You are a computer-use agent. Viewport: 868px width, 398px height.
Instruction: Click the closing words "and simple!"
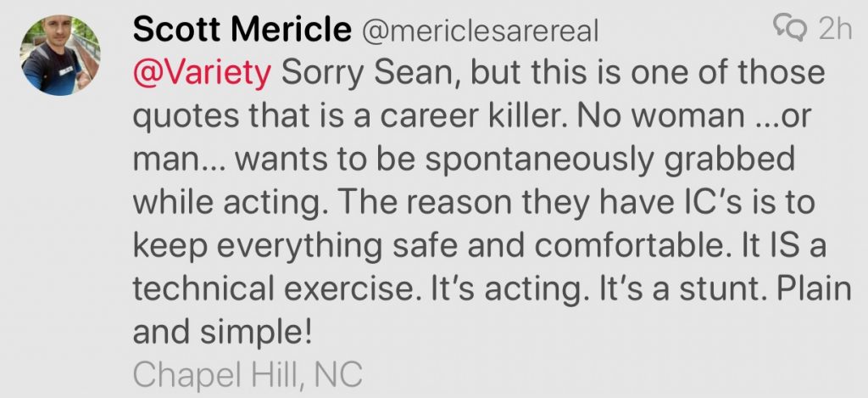tap(223, 332)
